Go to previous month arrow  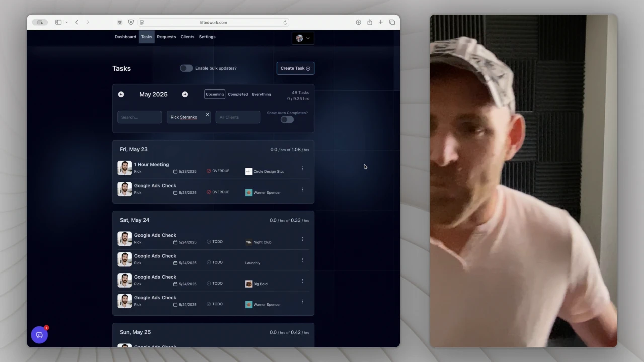[x=121, y=94]
